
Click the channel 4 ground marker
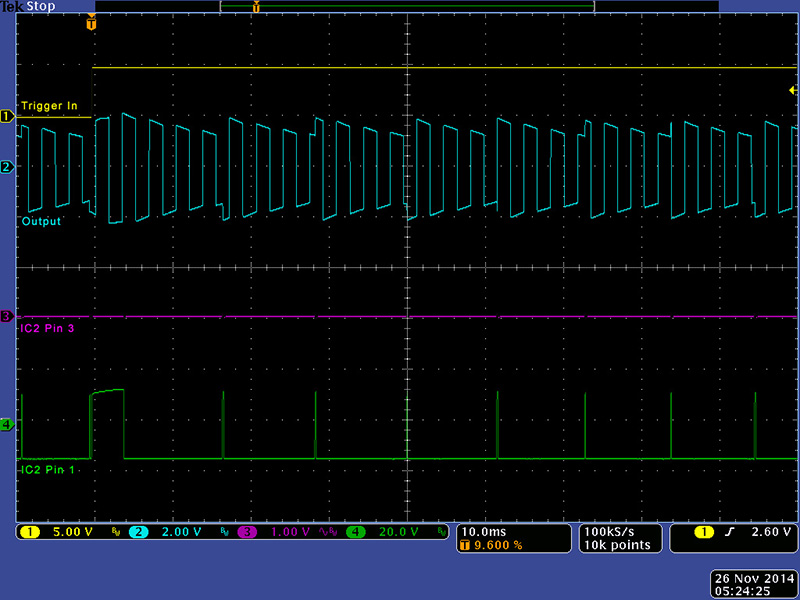[x=6, y=425]
